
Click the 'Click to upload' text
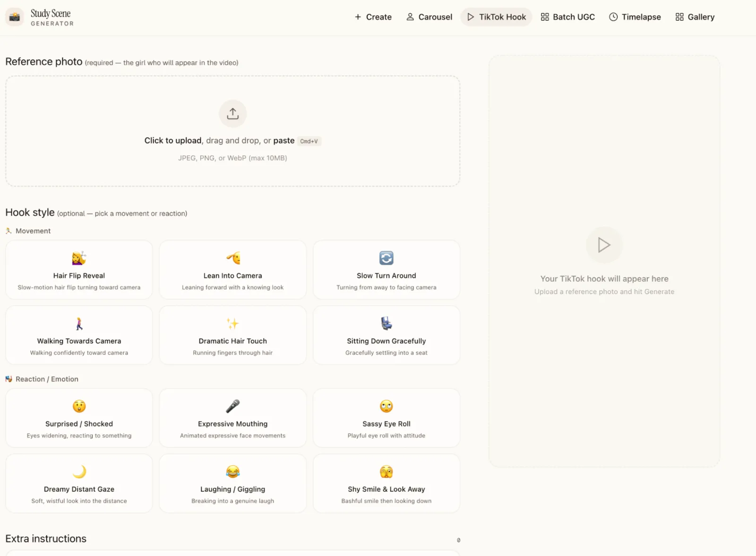(172, 140)
